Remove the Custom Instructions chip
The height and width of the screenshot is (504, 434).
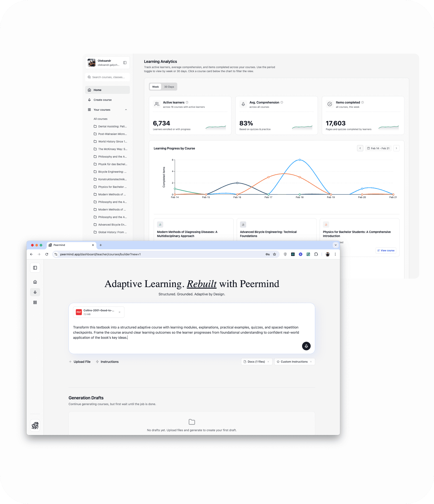[x=311, y=362]
